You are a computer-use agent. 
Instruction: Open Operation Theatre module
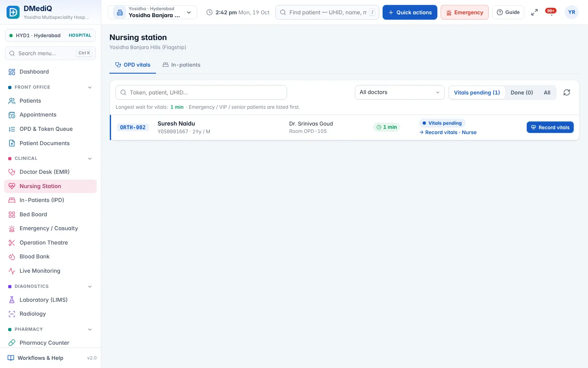click(x=50, y=242)
